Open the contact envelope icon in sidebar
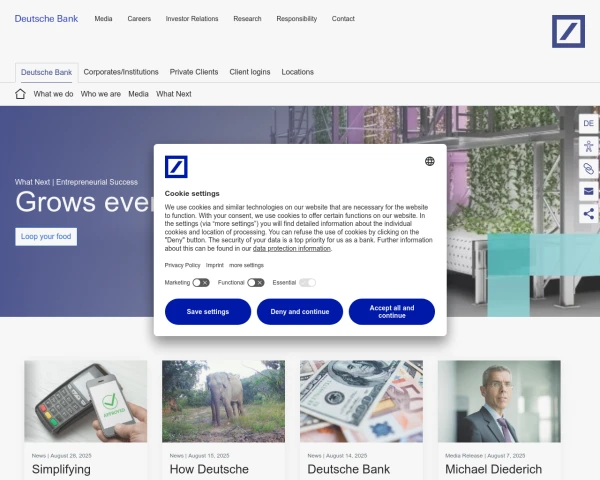The image size is (600, 480). (x=589, y=191)
